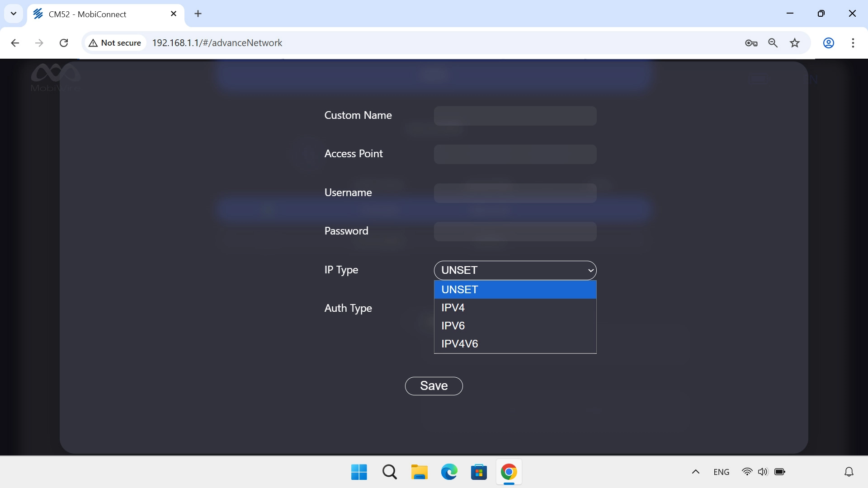
Task: Open the notifications bell
Action: (x=849, y=472)
